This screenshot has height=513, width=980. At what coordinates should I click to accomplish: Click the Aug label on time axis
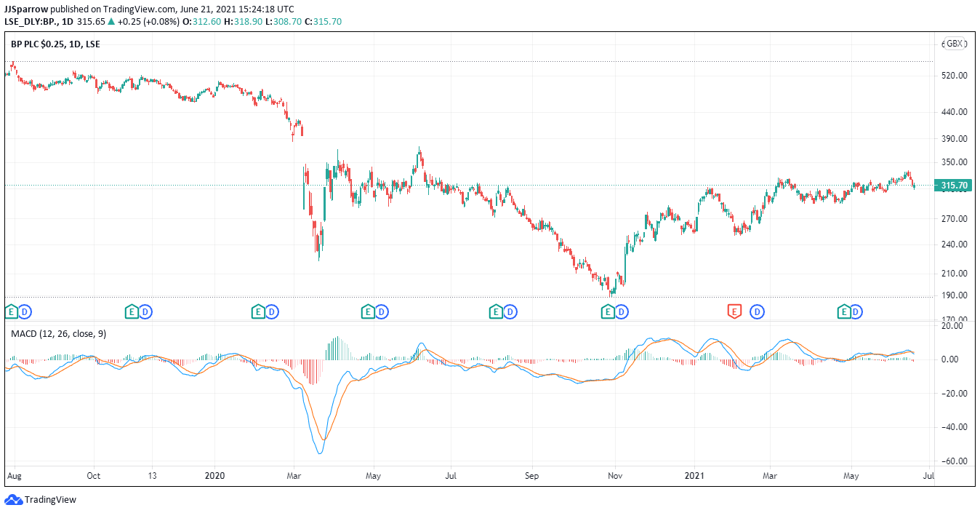coord(14,477)
